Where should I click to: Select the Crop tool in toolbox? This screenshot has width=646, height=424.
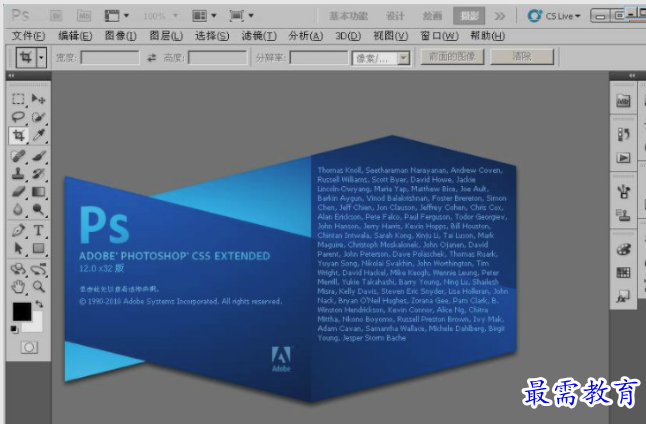18,135
